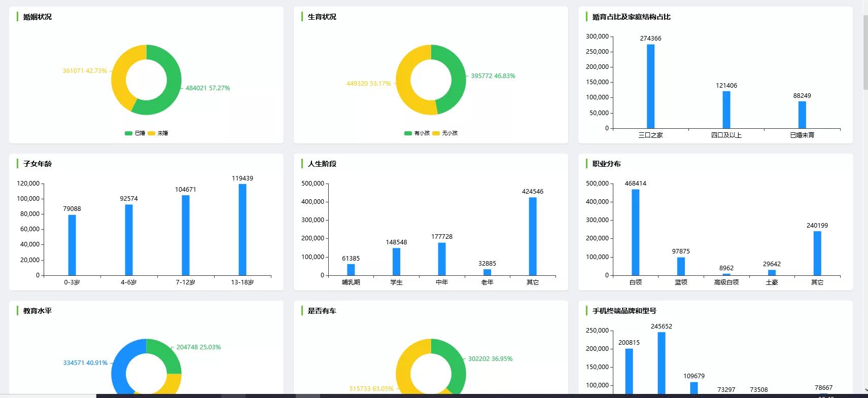Click the 四口及以上 bar
The width and height of the screenshot is (868, 398).
coord(726,110)
